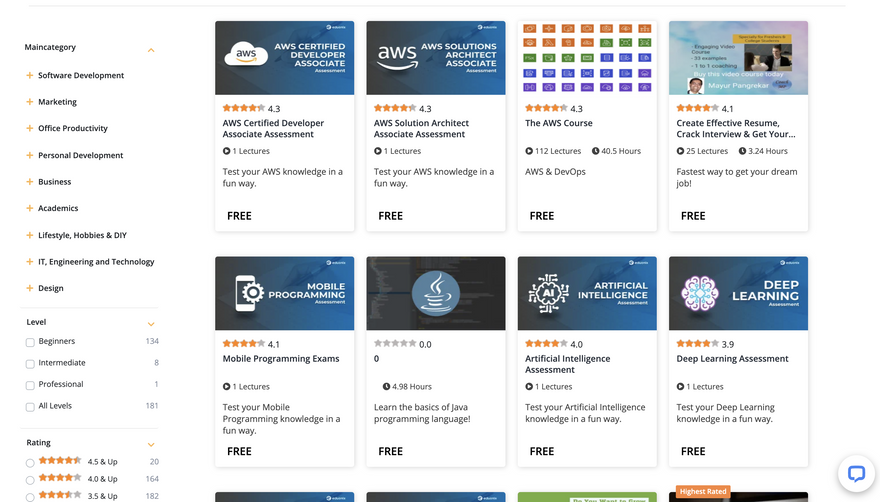
Task: Open AWS Certified Developer Associate Assessment title
Action: click(273, 129)
